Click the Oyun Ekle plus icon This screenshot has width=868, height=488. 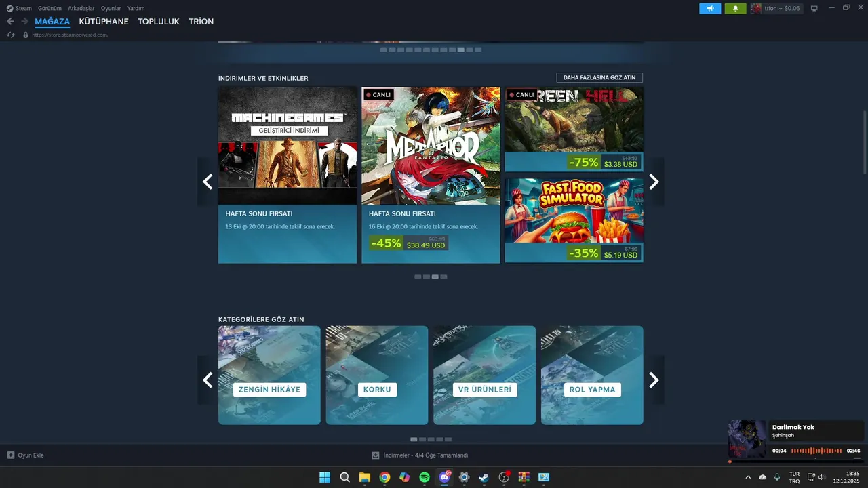pyautogui.click(x=10, y=455)
